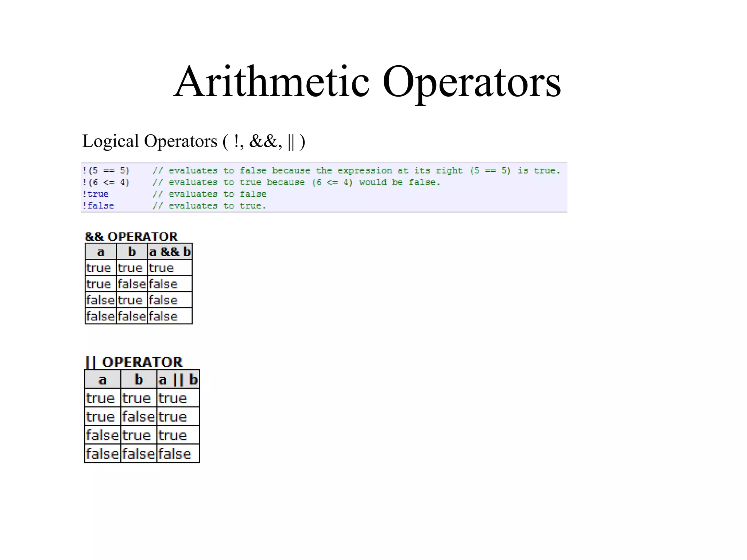Click the comment "// evaluates to true." beside !false

tap(209, 206)
